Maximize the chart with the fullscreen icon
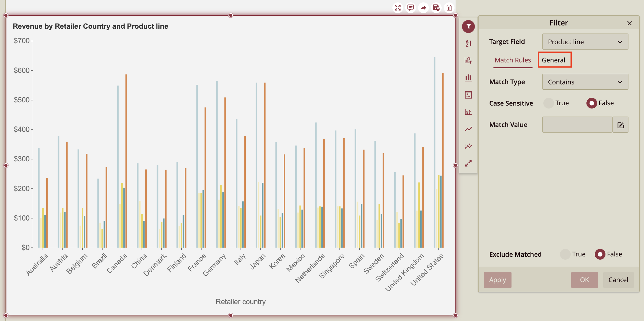This screenshot has width=644, height=321. 397,8
